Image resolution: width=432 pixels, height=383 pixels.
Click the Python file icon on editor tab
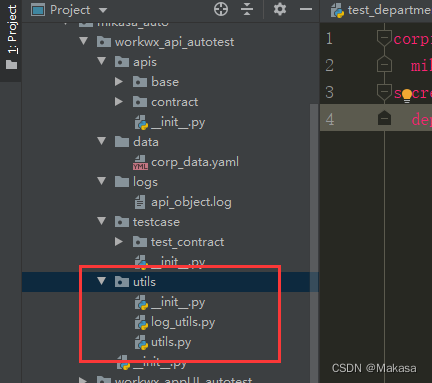click(x=337, y=10)
